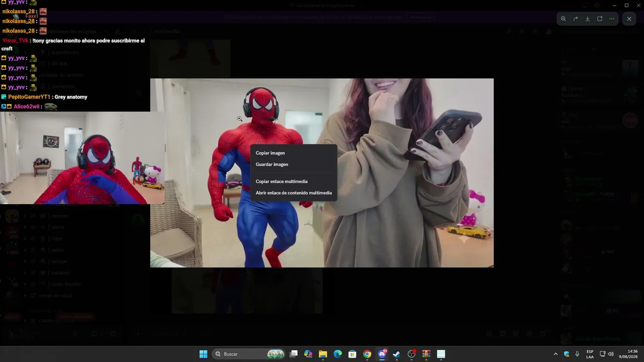The height and width of the screenshot is (362, 644).
Task: Open clock and date 14:36 panel
Action: 628,354
